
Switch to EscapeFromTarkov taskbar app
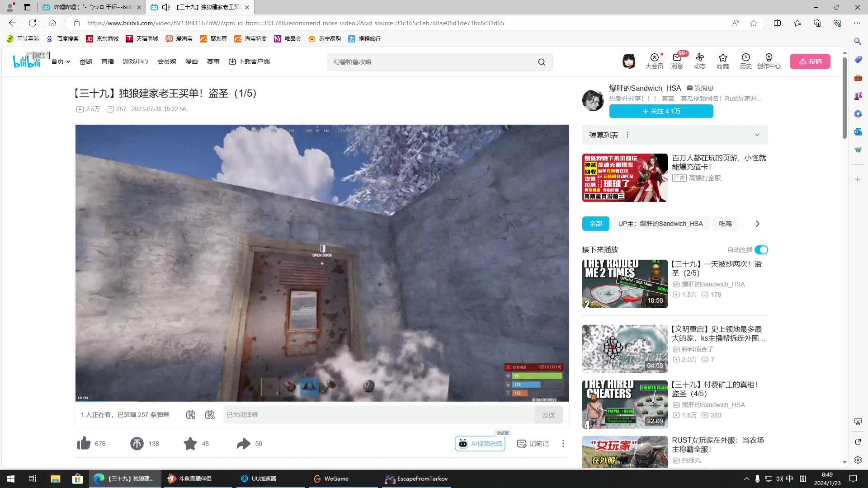tap(416, 479)
